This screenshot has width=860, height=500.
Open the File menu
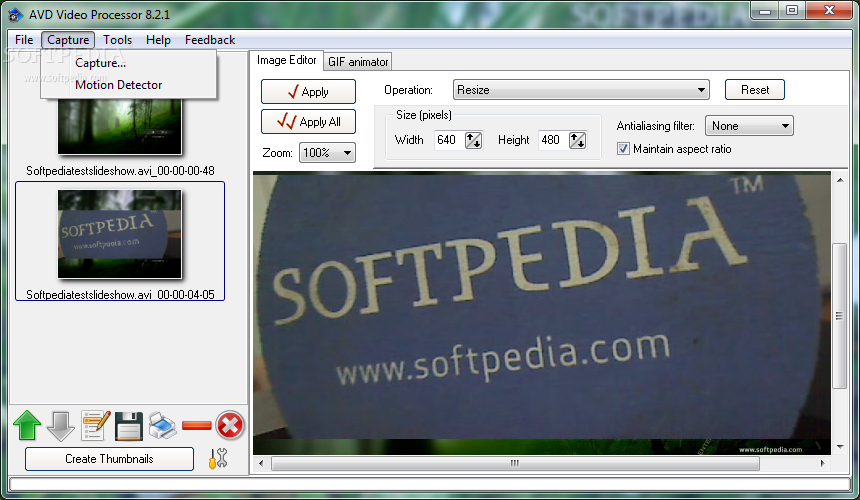pyautogui.click(x=24, y=40)
